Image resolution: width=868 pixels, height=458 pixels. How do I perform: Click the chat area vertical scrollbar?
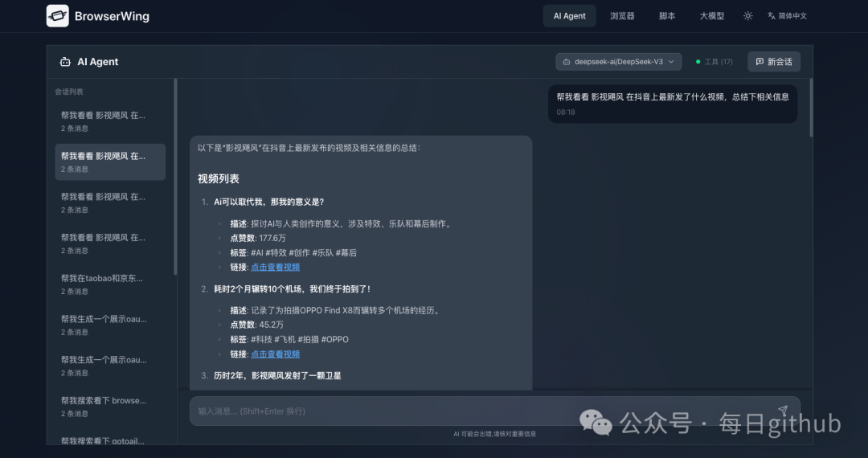point(811,108)
